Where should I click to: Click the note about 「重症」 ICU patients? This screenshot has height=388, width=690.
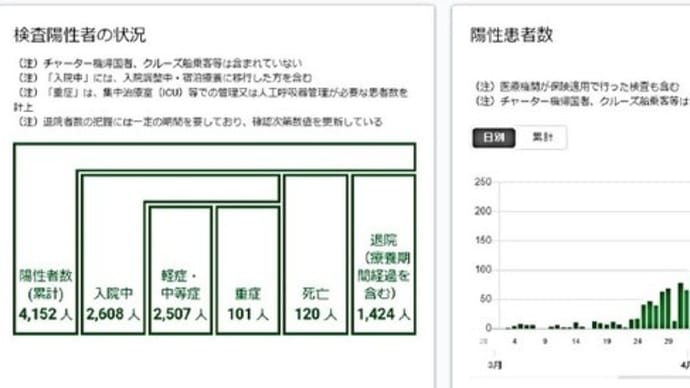click(x=211, y=99)
